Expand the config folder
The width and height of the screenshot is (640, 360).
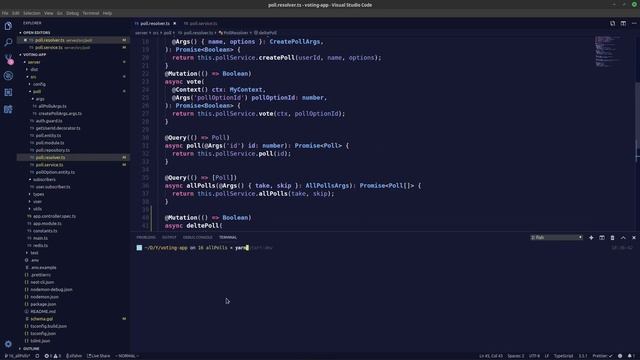39,84
